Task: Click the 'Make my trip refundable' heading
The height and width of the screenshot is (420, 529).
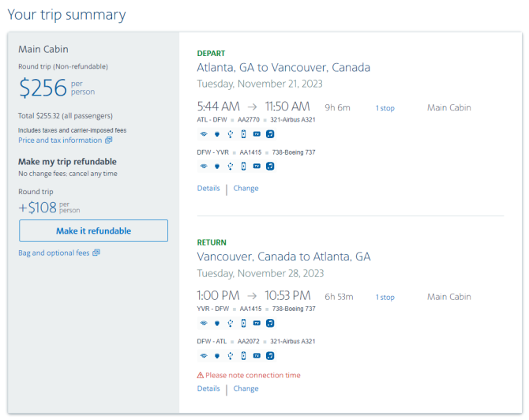Action: (67, 162)
